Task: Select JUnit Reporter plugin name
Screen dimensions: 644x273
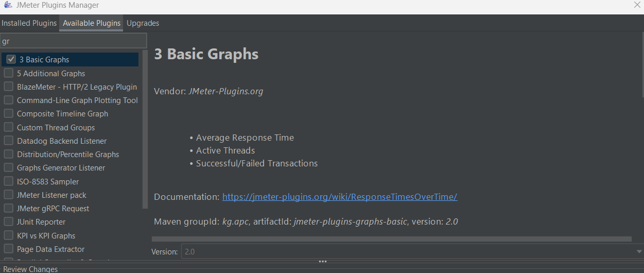Action: pos(41,222)
